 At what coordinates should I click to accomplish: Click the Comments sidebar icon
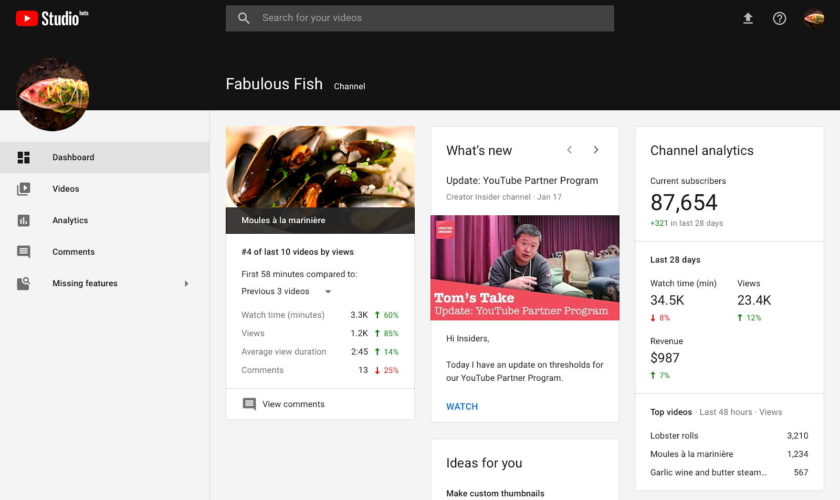point(24,252)
